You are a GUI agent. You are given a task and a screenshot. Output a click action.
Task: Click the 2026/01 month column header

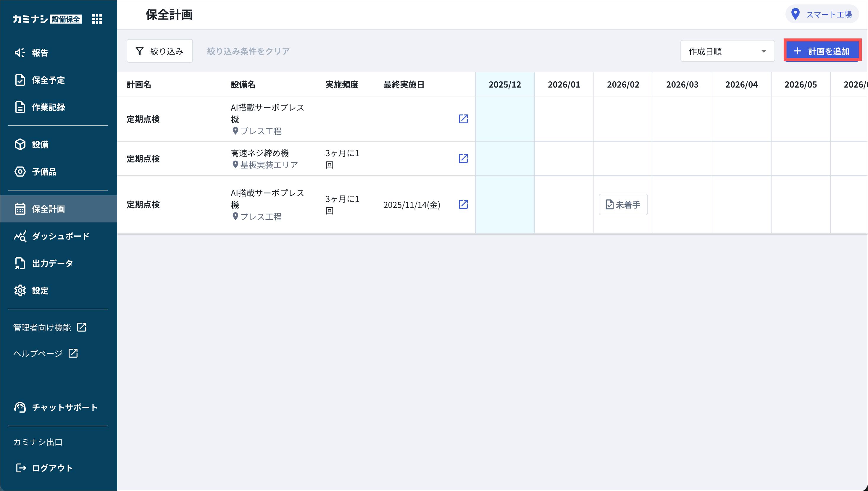564,84
